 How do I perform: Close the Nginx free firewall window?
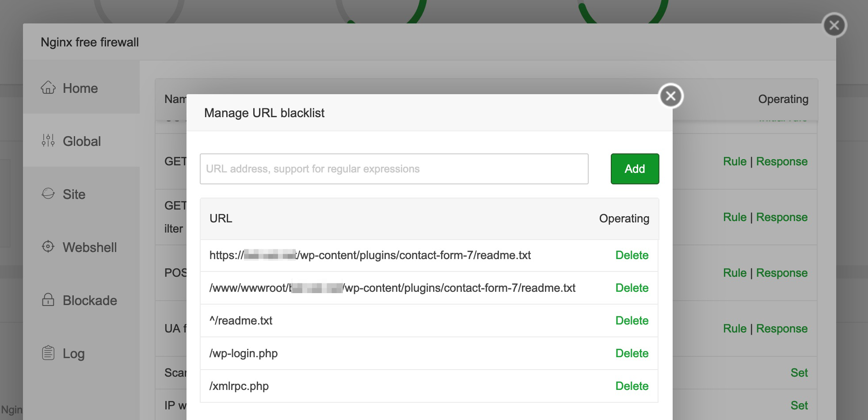point(834,25)
